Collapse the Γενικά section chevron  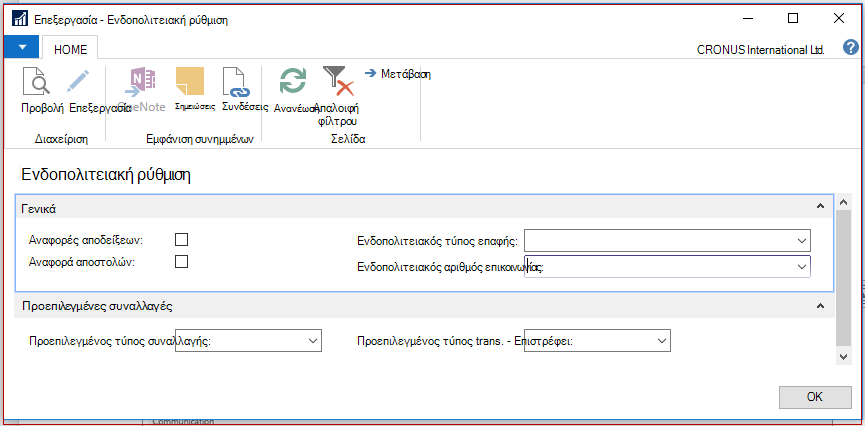click(820, 207)
